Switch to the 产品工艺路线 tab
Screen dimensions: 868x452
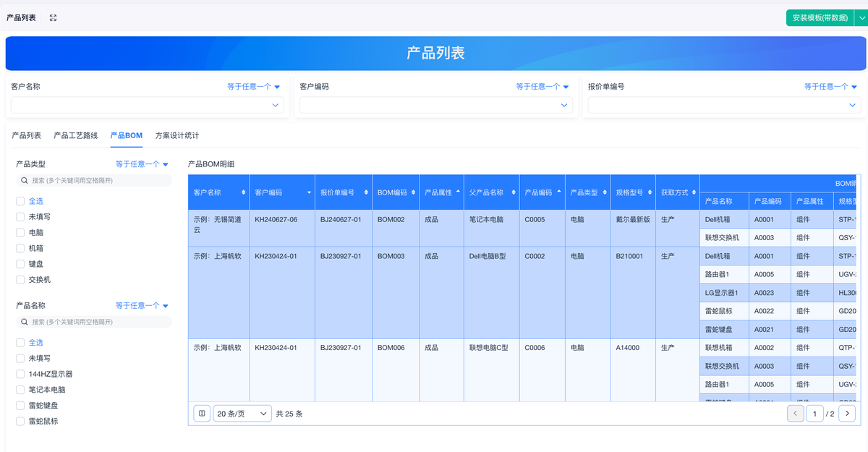pos(75,135)
